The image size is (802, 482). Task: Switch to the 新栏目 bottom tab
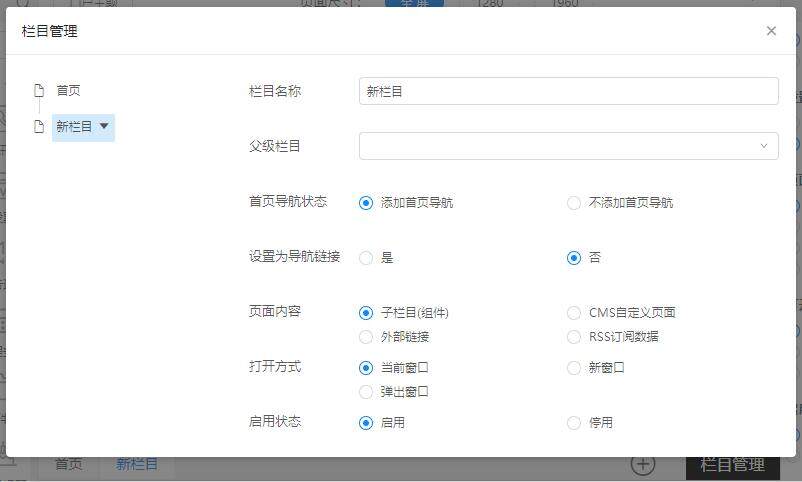point(137,465)
